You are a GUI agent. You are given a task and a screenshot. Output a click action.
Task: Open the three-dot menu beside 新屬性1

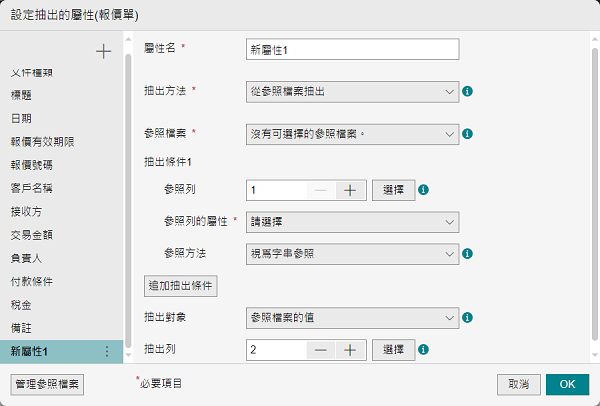tap(107, 351)
